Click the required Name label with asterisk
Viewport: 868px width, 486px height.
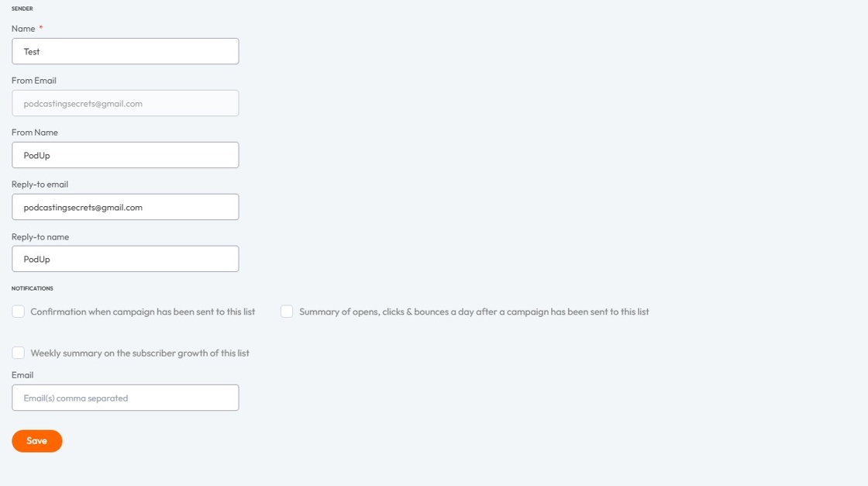coord(27,28)
